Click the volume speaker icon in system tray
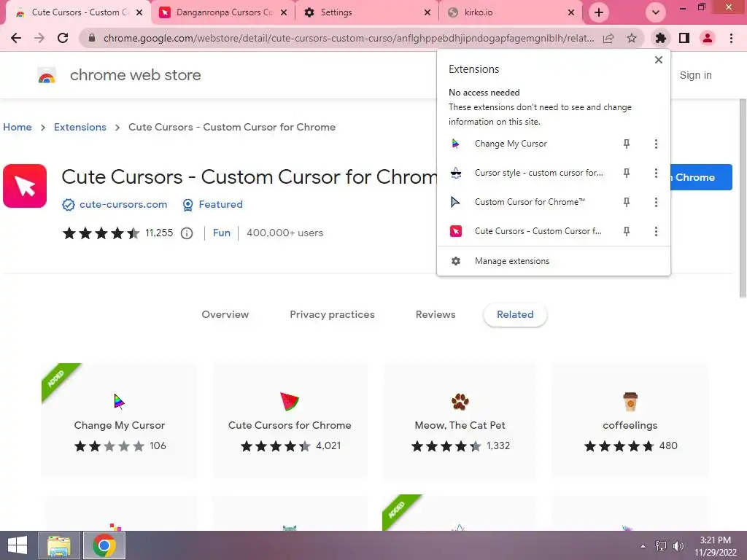 678,546
